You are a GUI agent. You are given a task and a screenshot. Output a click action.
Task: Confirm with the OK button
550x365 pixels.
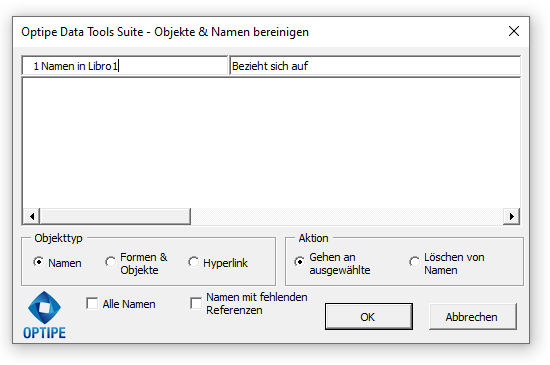click(x=369, y=317)
